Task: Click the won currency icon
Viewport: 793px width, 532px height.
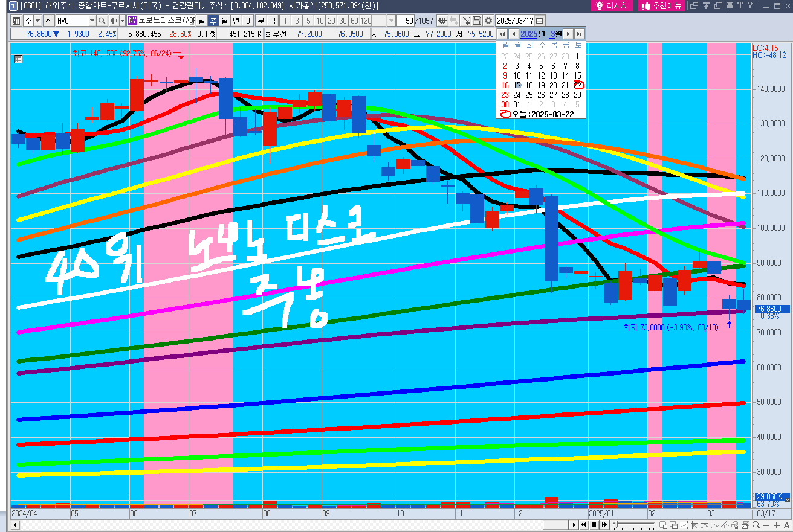Action: pos(442,21)
